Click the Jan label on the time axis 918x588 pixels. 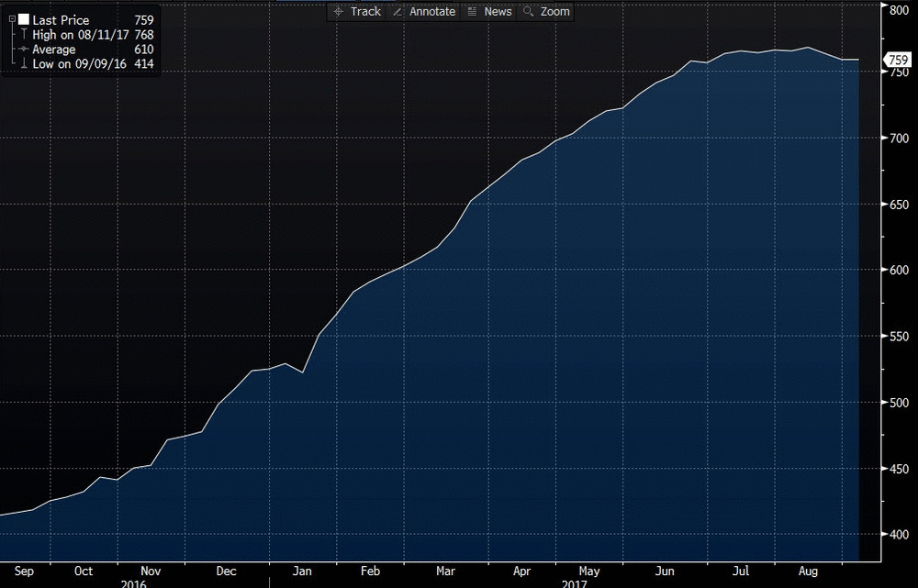click(301, 571)
